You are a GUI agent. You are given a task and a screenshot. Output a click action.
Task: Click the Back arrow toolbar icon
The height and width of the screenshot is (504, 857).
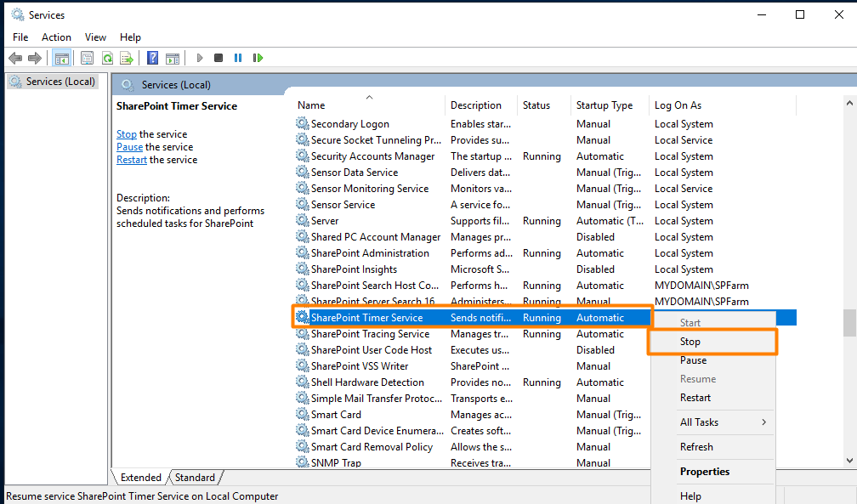15,58
